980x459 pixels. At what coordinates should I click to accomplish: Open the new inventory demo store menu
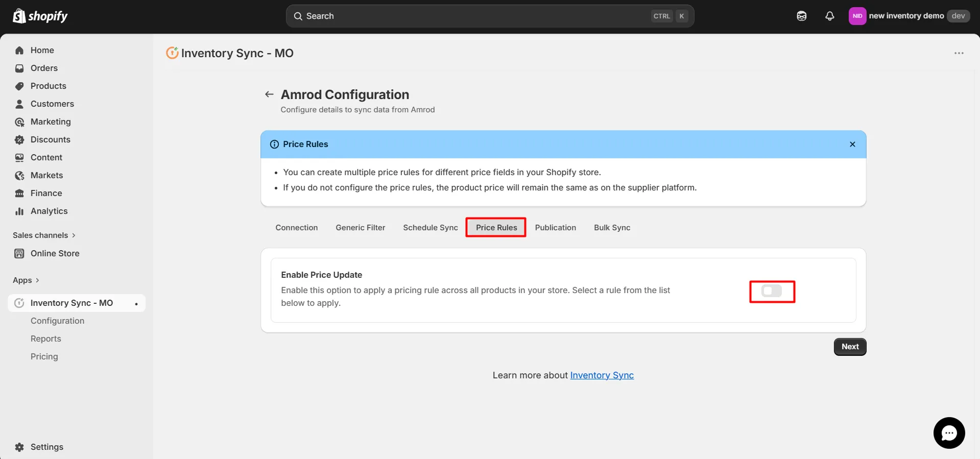909,16
